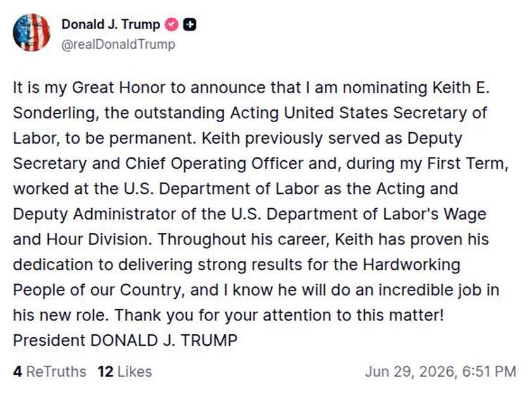View the 12 Likes list

[125, 372]
